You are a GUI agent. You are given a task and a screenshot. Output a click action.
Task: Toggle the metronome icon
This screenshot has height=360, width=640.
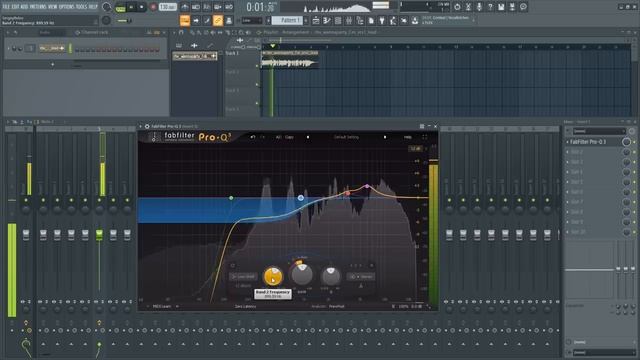click(184, 7)
